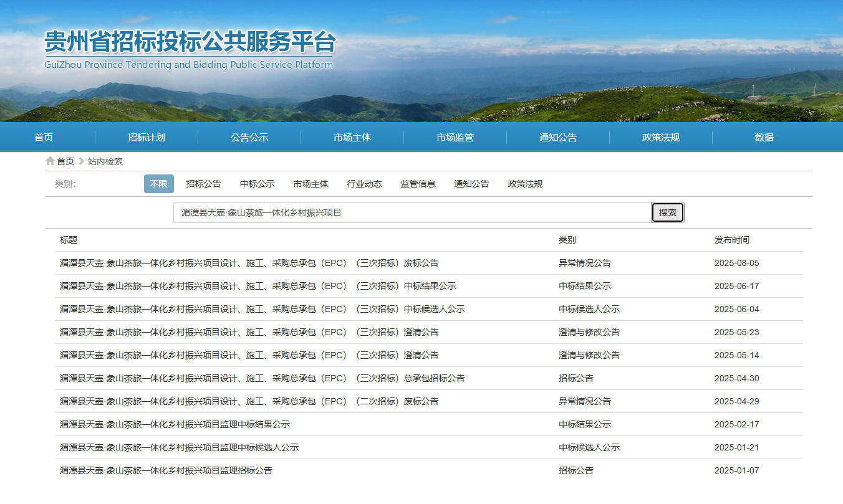Open the (三次招标) 中标候选人公示 result
This screenshot has width=843, height=504.
click(x=263, y=309)
